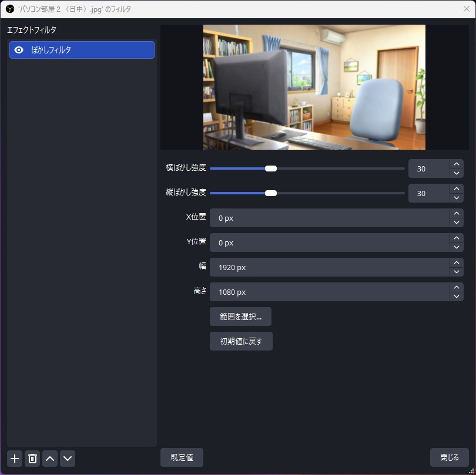Click the 'パソコン部屋２（日中）.jpg' のフィルタ title text
Screen dimensions: 476x475
point(75,9)
